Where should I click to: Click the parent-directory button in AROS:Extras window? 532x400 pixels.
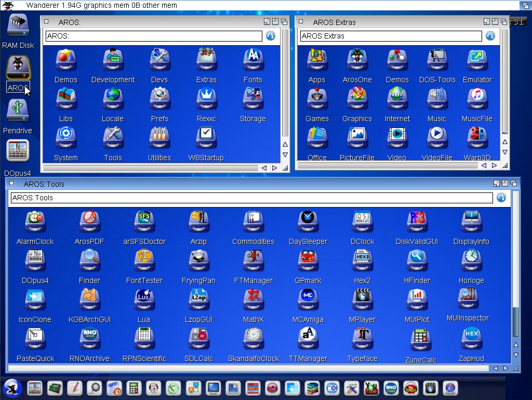[489, 36]
